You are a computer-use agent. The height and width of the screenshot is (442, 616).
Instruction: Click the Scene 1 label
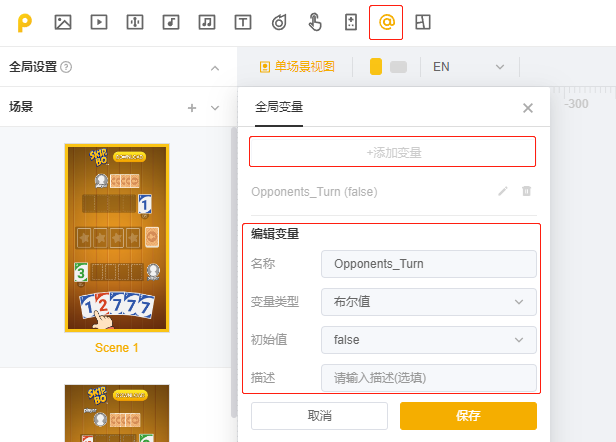pyautogui.click(x=117, y=348)
